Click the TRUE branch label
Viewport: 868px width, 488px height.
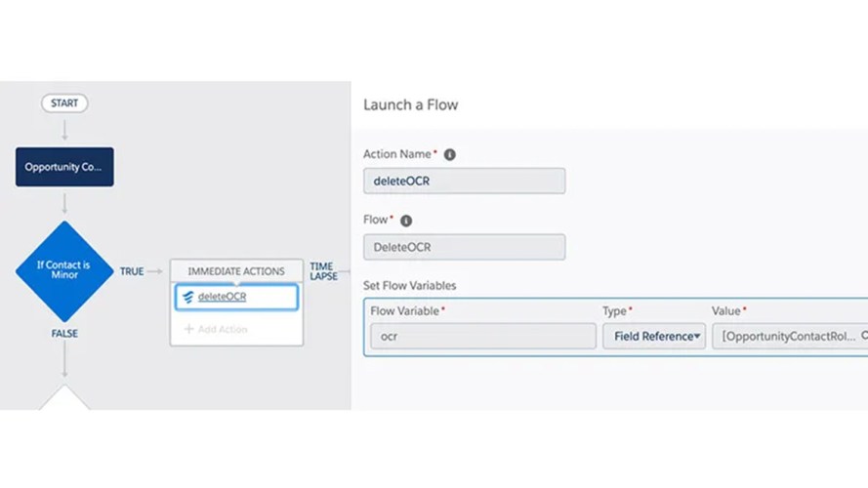132,271
